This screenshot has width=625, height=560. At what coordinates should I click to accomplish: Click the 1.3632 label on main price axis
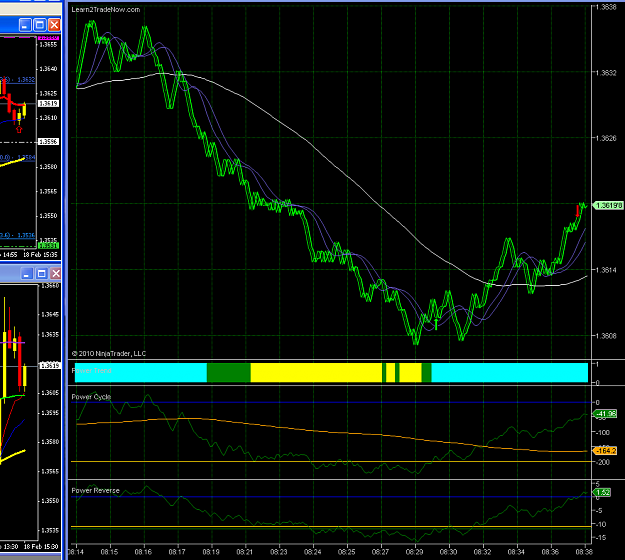pos(606,73)
